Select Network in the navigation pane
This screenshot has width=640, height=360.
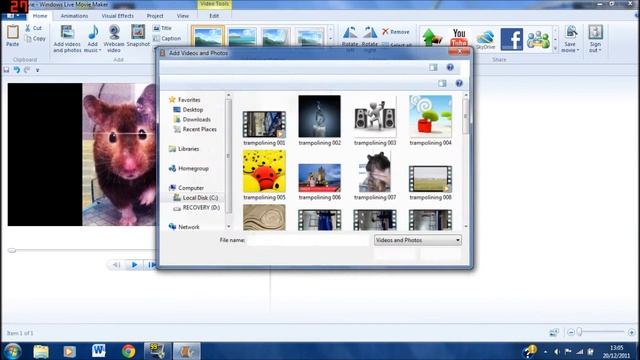[x=189, y=227]
